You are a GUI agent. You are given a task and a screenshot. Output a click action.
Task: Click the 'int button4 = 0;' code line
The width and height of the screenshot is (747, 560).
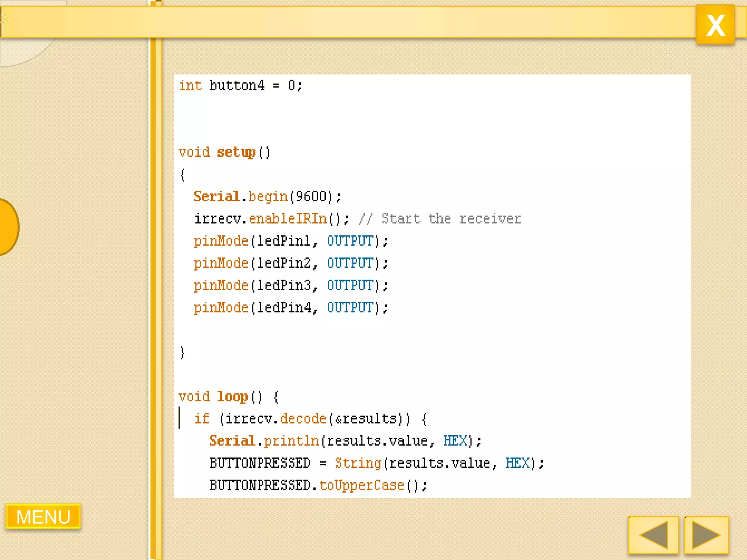click(240, 86)
